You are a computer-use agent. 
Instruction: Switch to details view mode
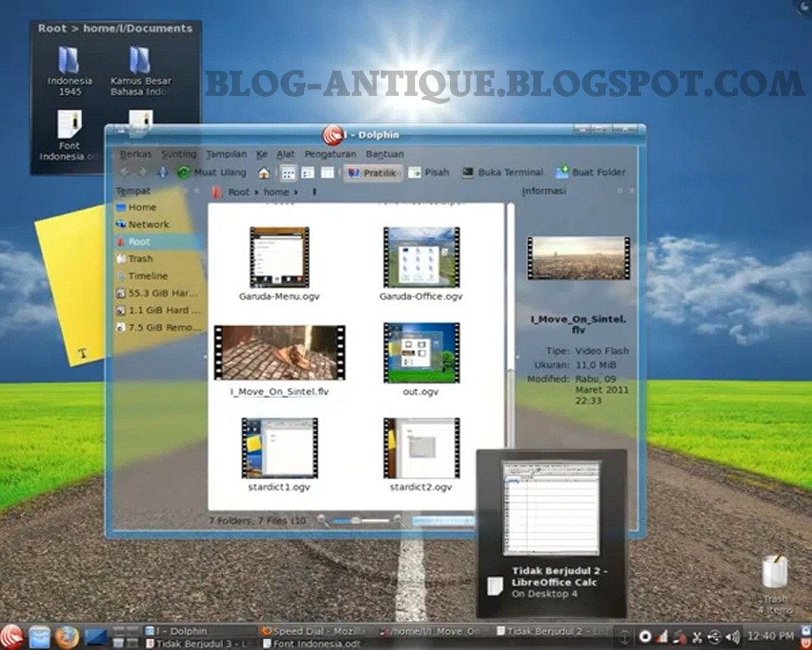[x=307, y=172]
